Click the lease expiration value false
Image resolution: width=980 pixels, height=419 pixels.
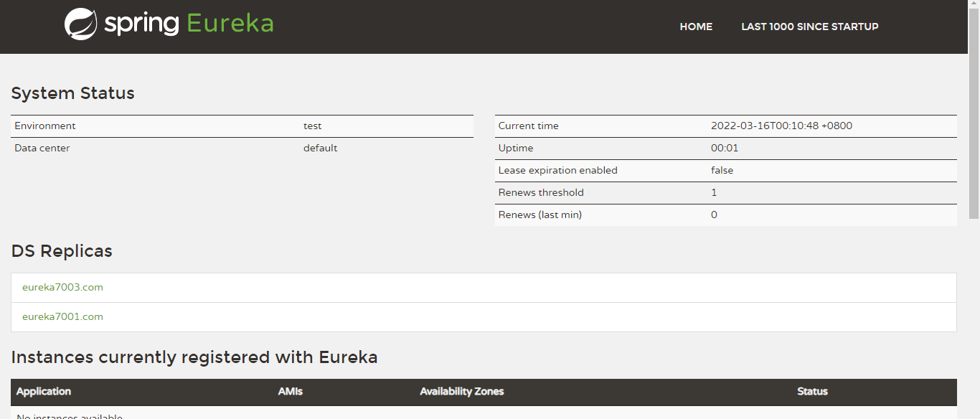point(722,170)
